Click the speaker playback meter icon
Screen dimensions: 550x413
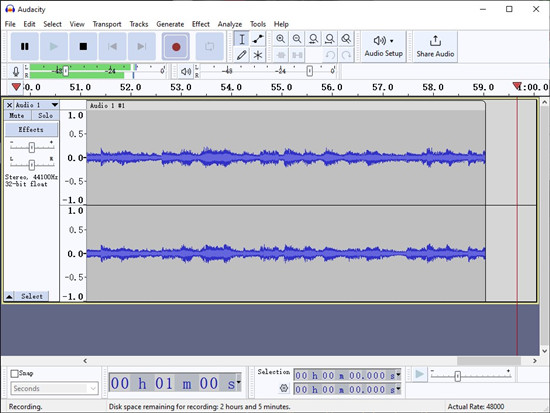coord(186,72)
